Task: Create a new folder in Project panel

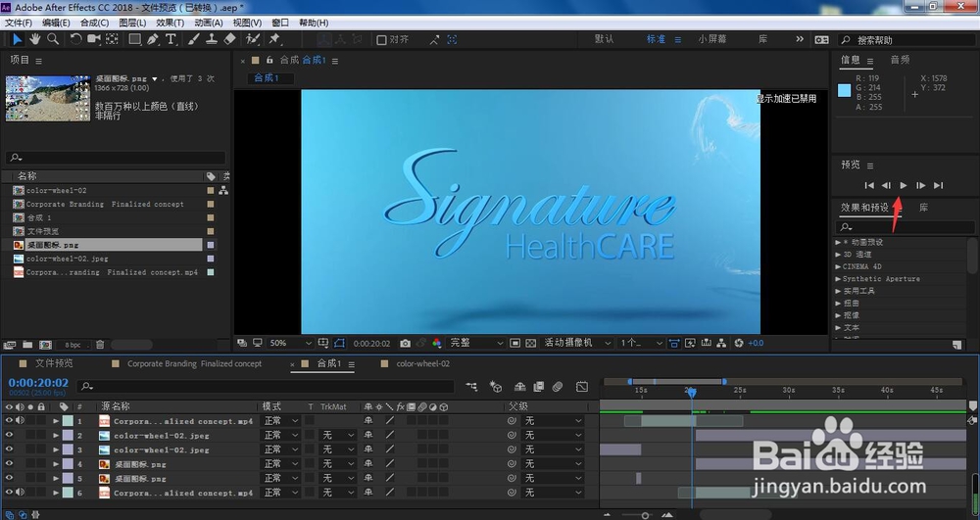Action: (27, 345)
